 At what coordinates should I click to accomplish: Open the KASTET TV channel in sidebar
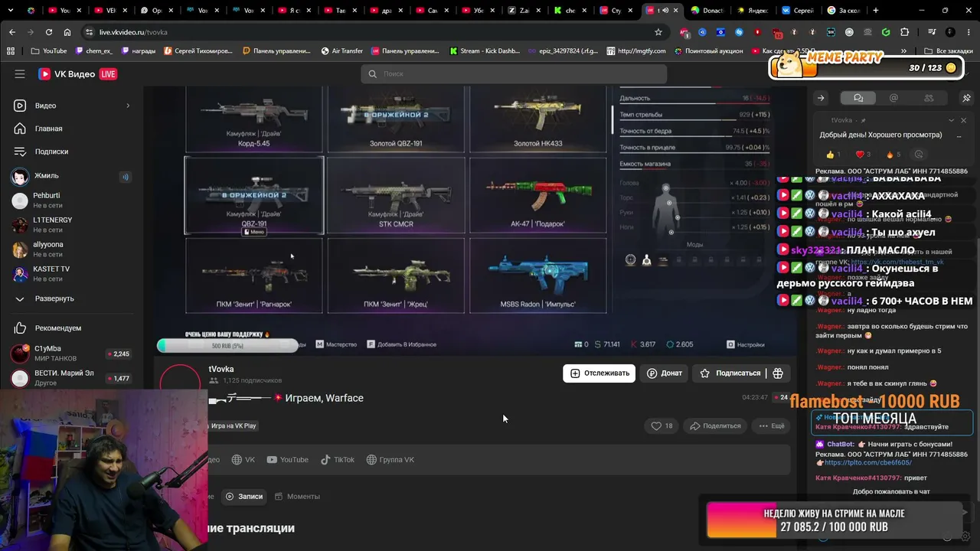pyautogui.click(x=73, y=274)
